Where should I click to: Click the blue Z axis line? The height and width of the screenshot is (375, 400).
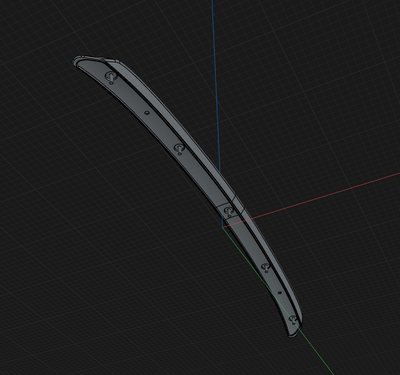pyautogui.click(x=215, y=83)
